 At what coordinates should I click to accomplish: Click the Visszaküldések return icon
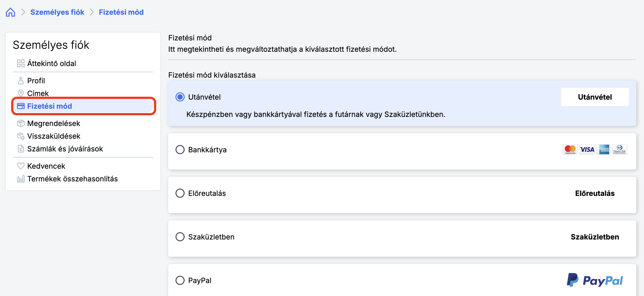tap(21, 136)
